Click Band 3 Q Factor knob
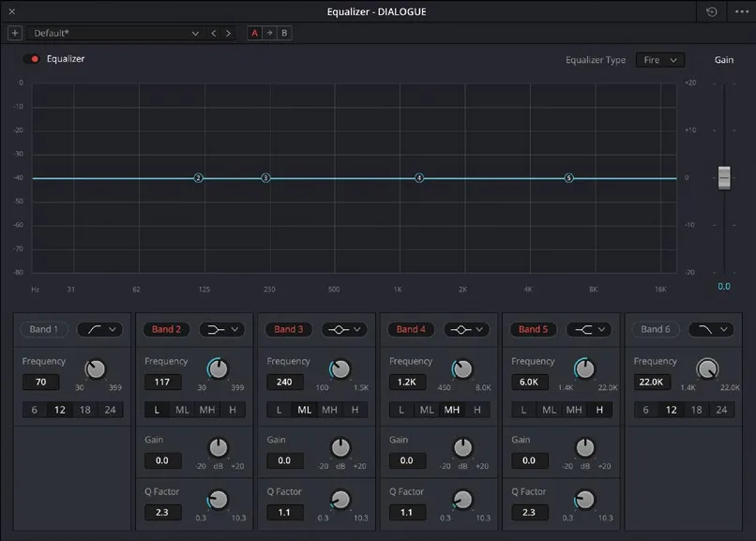 point(340,500)
